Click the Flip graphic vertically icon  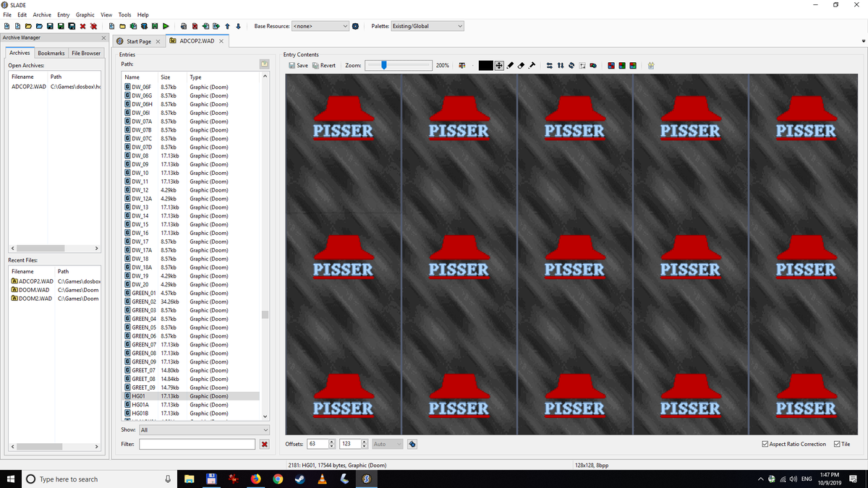(x=561, y=65)
